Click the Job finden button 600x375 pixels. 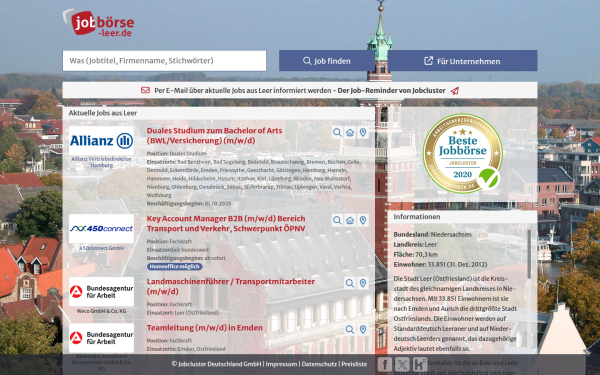click(326, 61)
